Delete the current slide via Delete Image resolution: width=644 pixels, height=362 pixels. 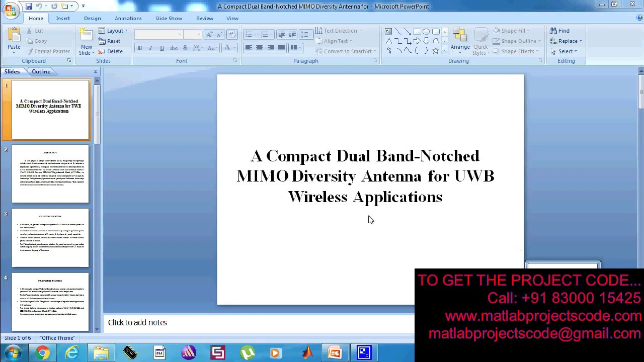point(111,51)
